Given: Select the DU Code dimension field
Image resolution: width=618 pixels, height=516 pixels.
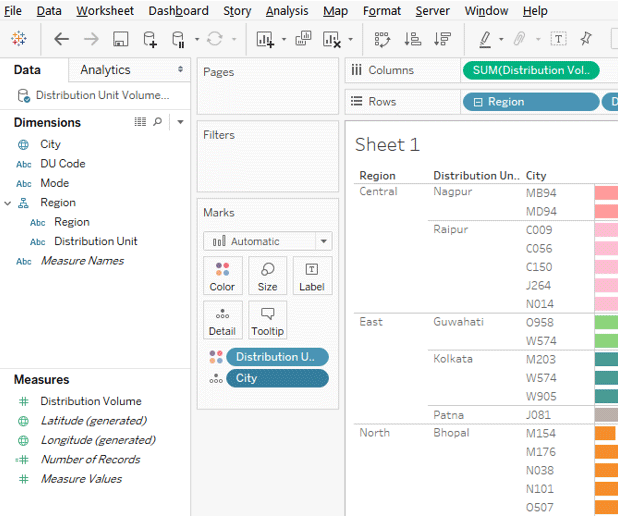Looking at the screenshot, I should [x=63, y=164].
